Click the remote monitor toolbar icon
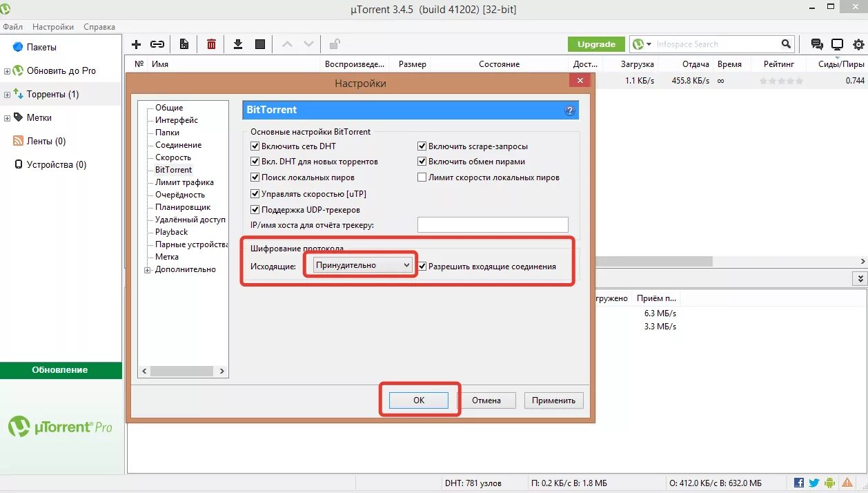The height and width of the screenshot is (493, 868). (x=837, y=44)
